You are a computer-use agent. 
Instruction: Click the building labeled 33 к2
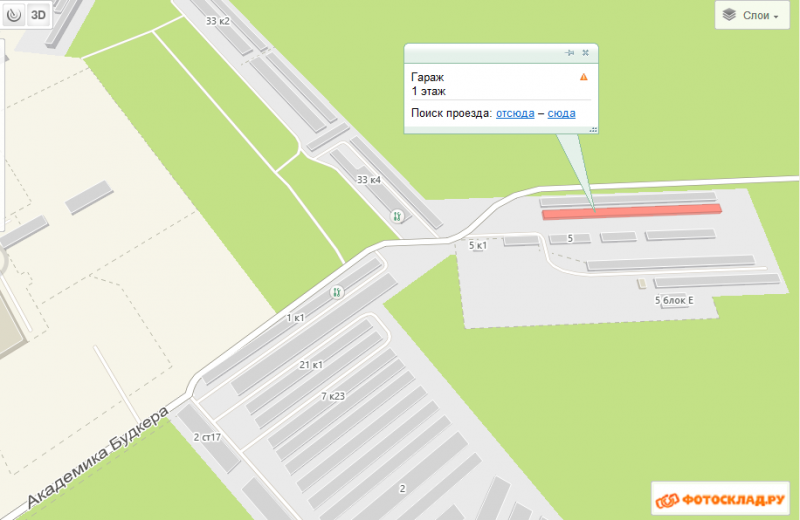click(218, 21)
